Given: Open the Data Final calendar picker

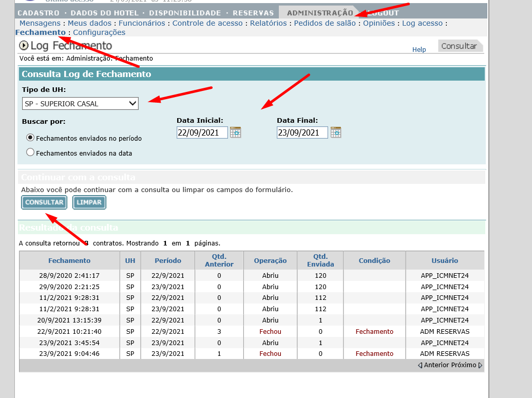Looking at the screenshot, I should (336, 132).
